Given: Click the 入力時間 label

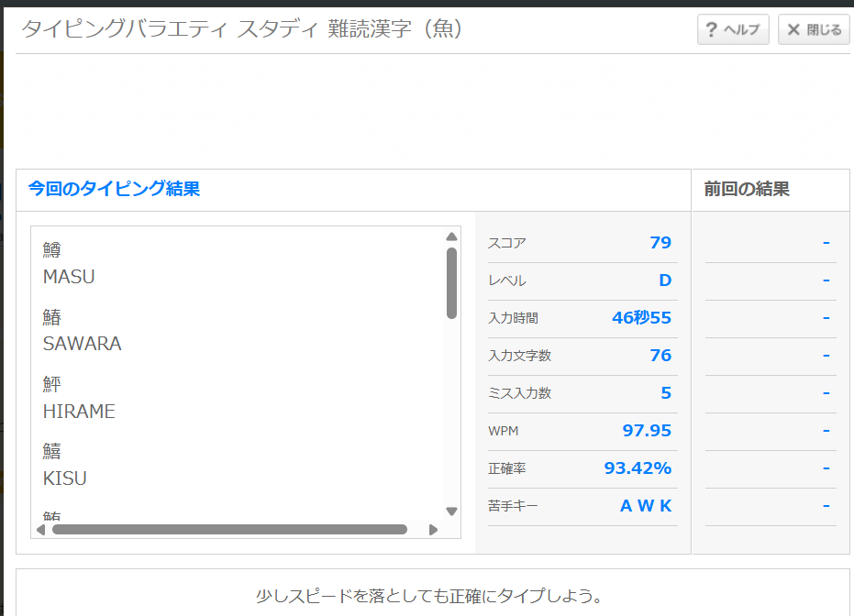Looking at the screenshot, I should point(513,318).
